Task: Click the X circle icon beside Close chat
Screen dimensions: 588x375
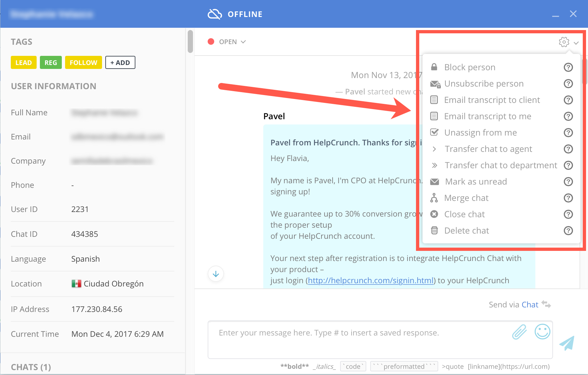Action: coord(434,214)
